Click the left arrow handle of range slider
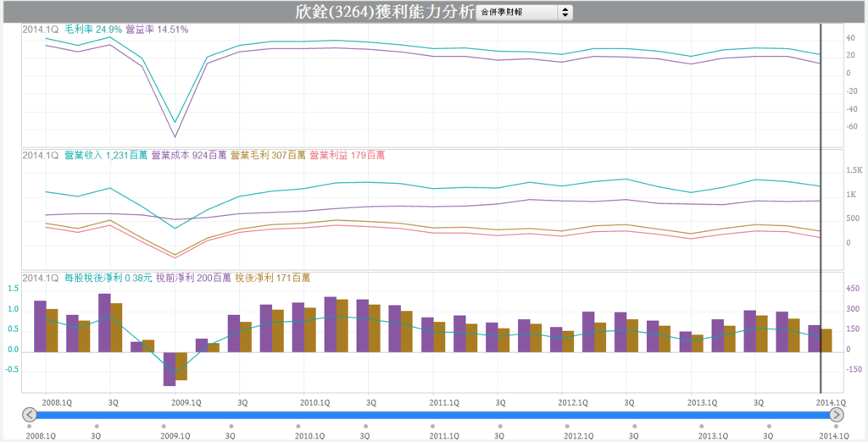 click(30, 415)
